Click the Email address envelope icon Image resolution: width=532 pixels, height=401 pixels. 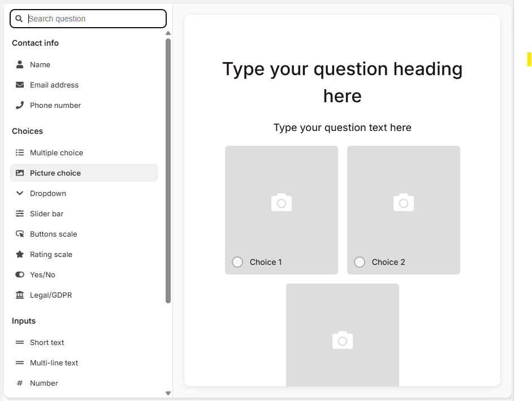click(x=20, y=85)
